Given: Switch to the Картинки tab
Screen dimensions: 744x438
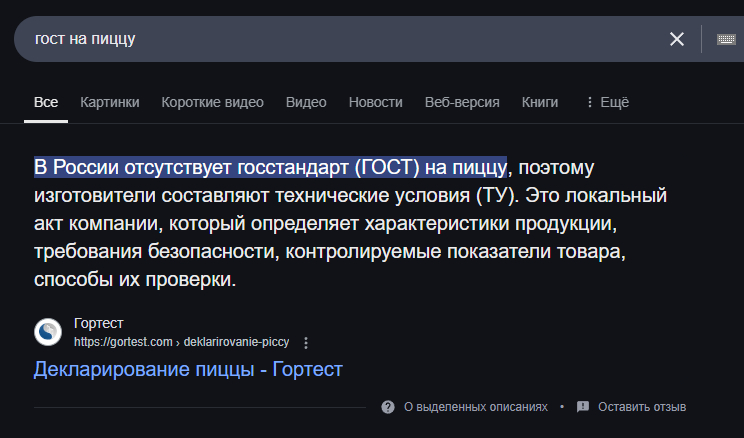Looking at the screenshot, I should click(110, 102).
